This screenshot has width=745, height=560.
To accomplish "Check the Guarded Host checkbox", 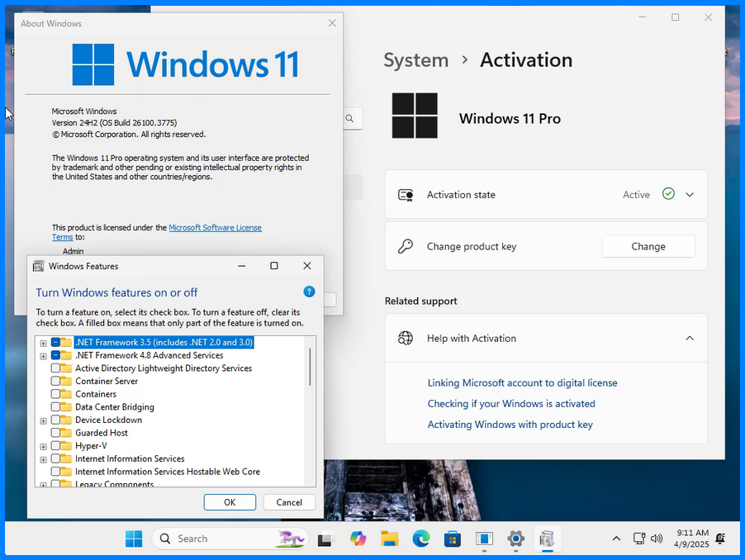I will coord(55,432).
